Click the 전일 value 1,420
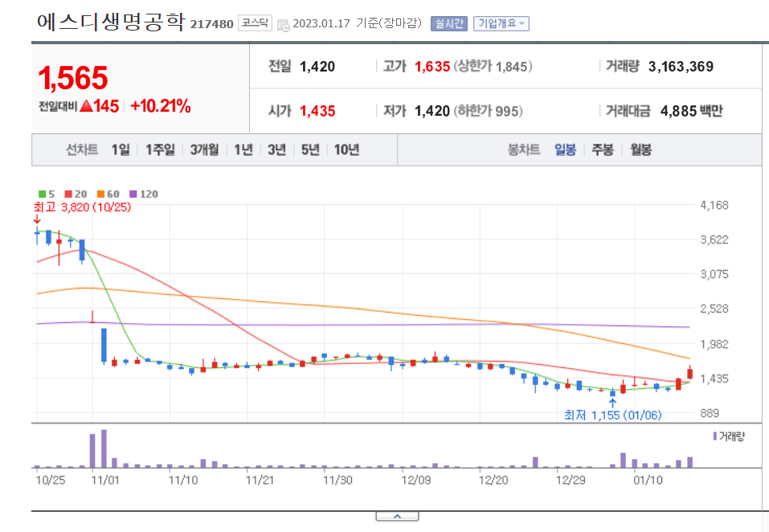The width and height of the screenshot is (769, 532). coord(317,67)
